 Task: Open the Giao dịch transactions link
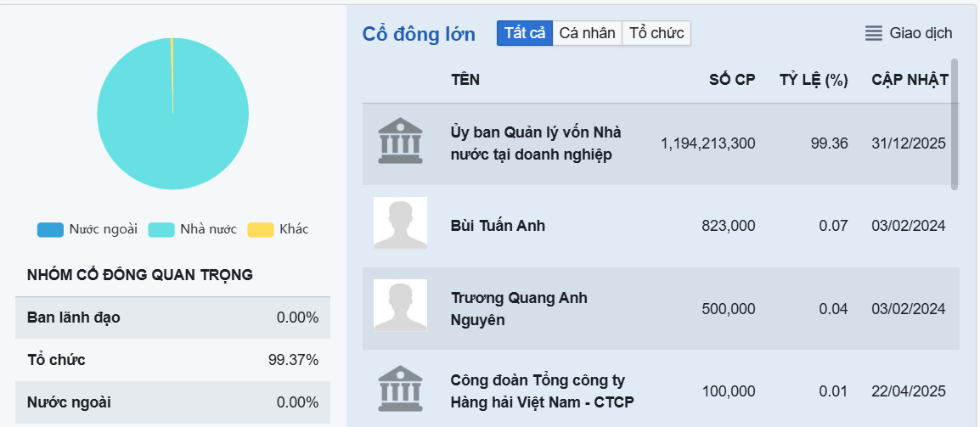(x=921, y=34)
